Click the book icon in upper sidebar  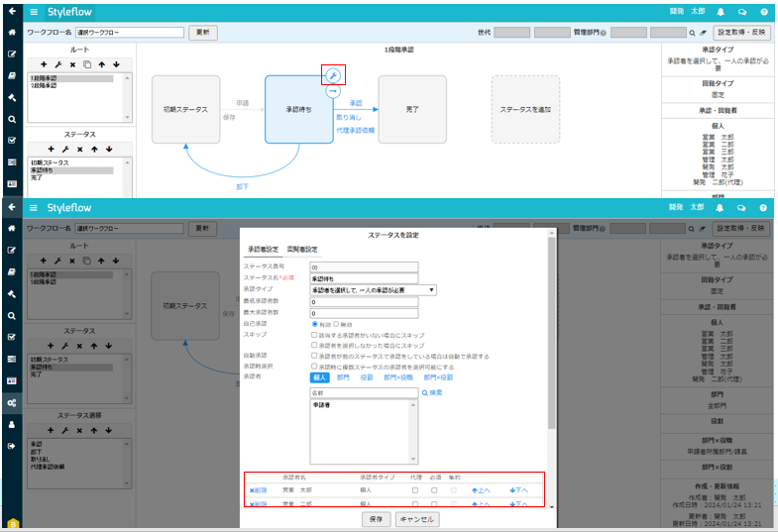click(12, 76)
